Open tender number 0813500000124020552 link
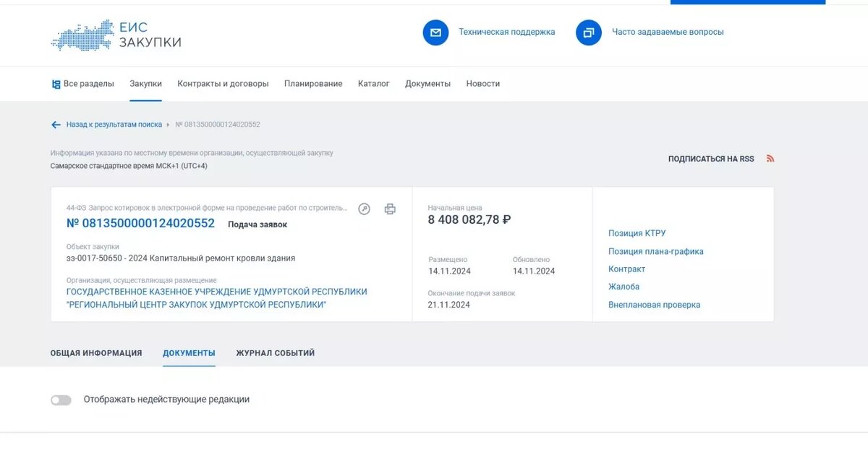The width and height of the screenshot is (868, 451). click(x=140, y=223)
